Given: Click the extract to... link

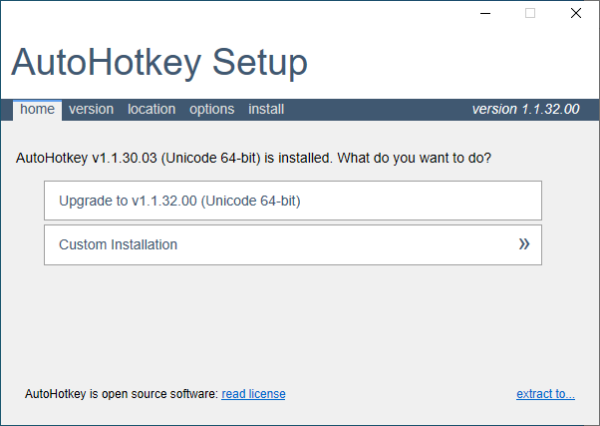Looking at the screenshot, I should point(545,394).
